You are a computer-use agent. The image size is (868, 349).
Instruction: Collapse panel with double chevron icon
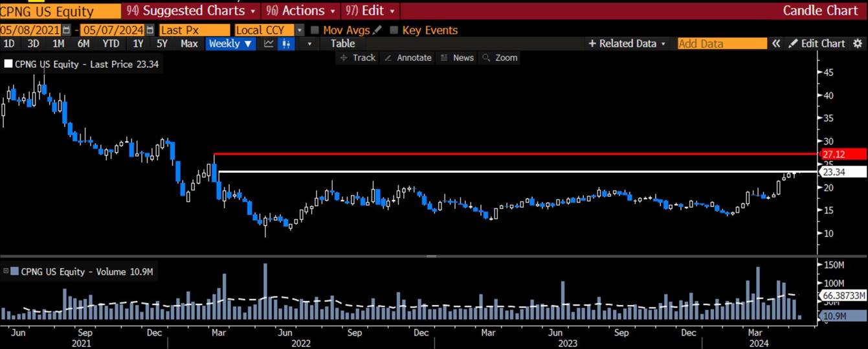point(776,43)
